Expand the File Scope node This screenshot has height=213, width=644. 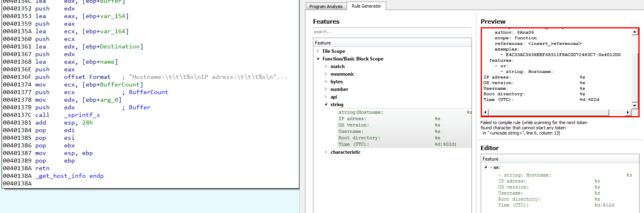318,51
